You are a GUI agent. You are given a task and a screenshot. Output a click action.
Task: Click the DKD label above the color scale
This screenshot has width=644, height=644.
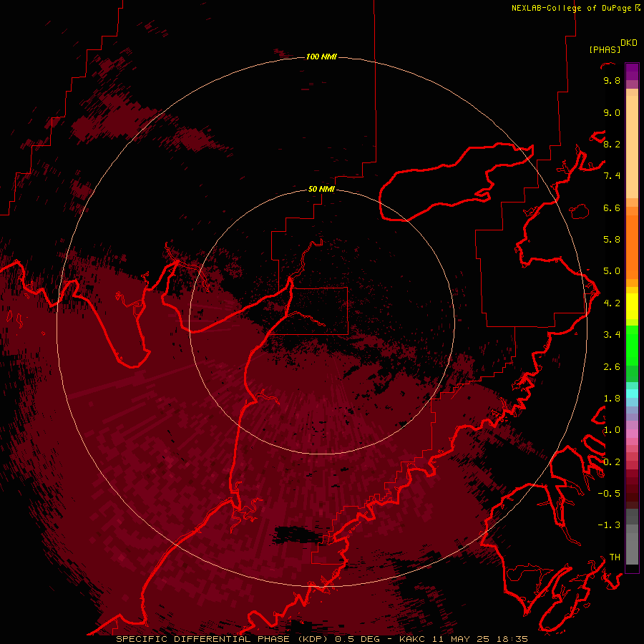pos(629,43)
